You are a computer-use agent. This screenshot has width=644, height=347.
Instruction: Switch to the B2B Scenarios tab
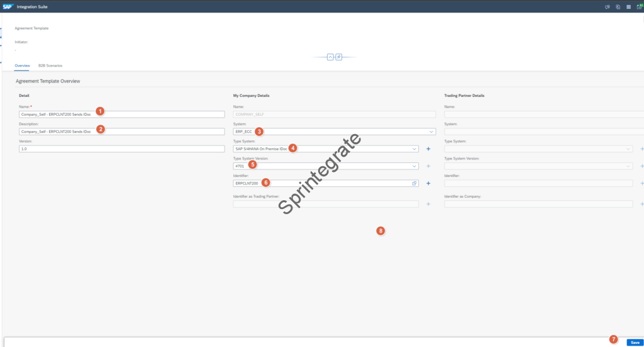coord(50,65)
